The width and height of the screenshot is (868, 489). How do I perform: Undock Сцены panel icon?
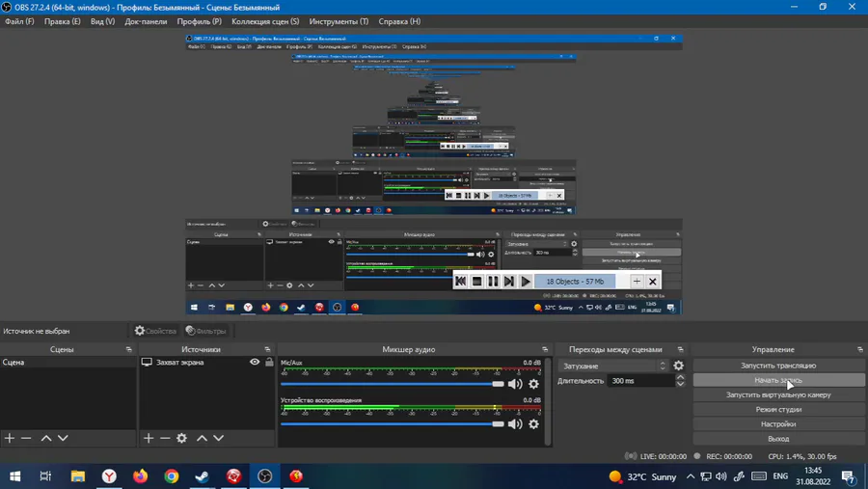[x=129, y=349]
